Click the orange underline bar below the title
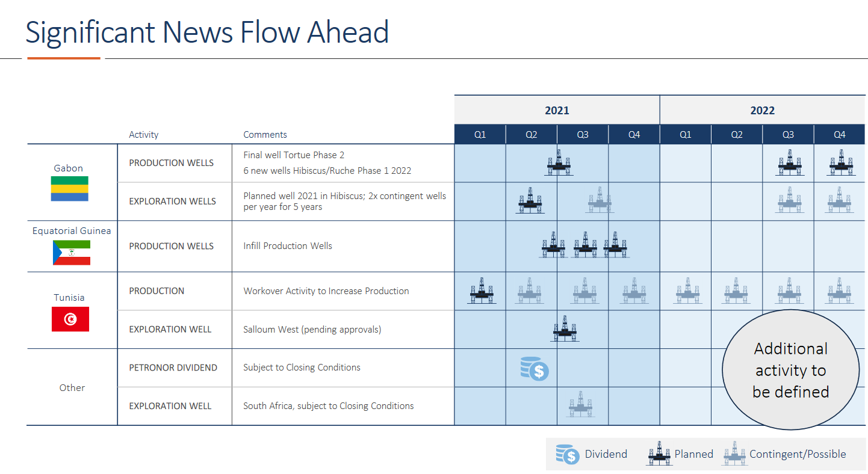 [x=64, y=58]
